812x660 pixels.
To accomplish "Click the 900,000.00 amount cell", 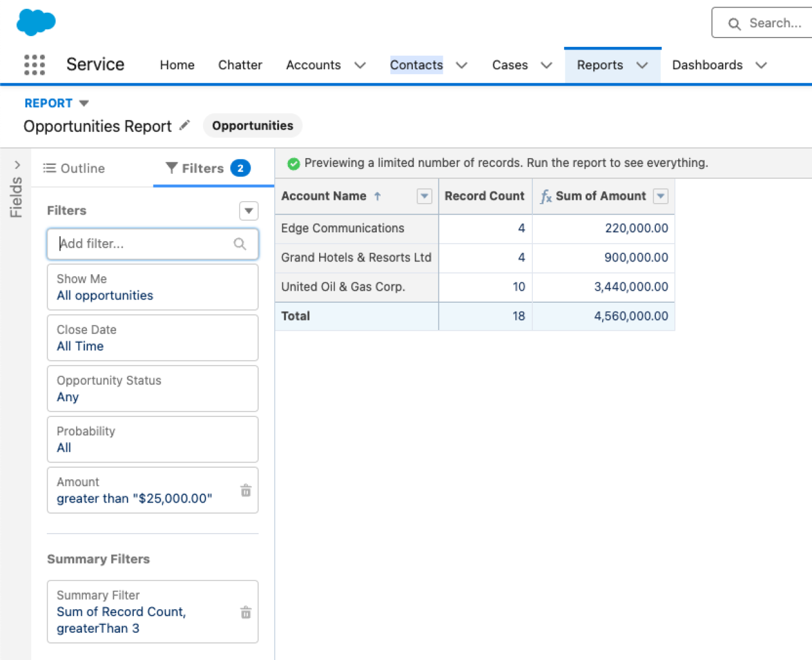I will [603, 258].
